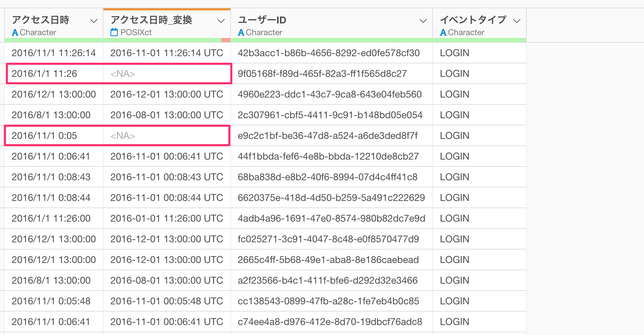Open the アクセス日時 column dropdown menu
Viewport: 644px width, 335px height.
93,21
